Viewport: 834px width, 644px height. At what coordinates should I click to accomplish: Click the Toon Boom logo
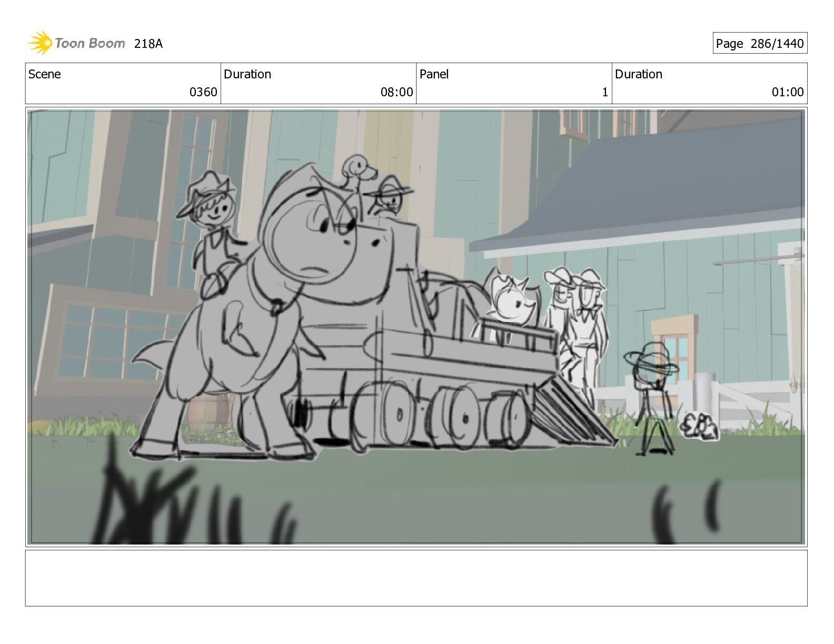(x=76, y=43)
